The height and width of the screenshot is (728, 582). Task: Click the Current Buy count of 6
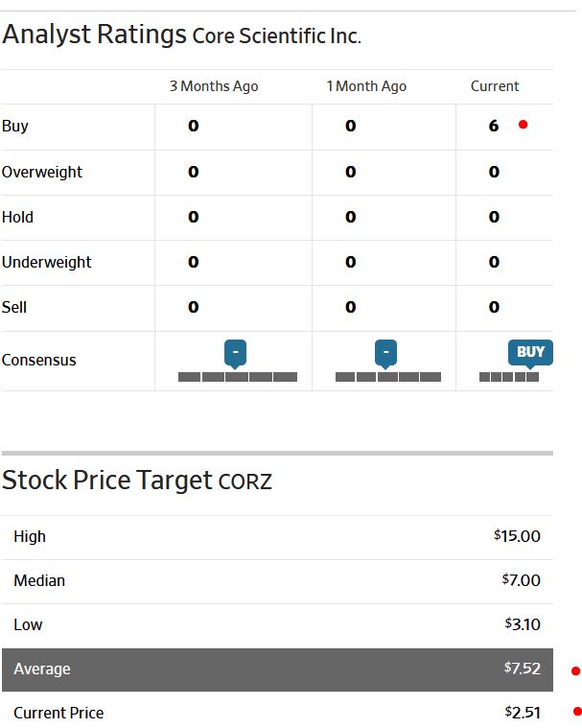tap(494, 126)
